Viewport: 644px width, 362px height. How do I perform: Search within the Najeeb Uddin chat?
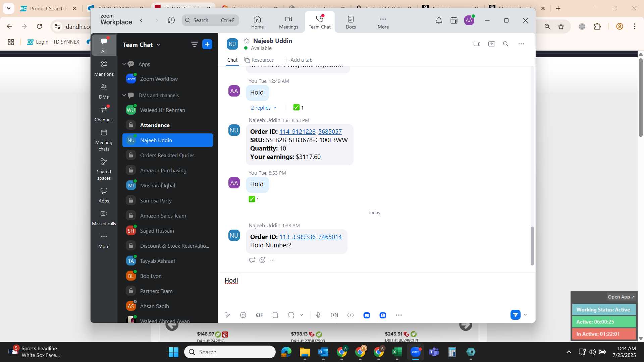pos(506,44)
